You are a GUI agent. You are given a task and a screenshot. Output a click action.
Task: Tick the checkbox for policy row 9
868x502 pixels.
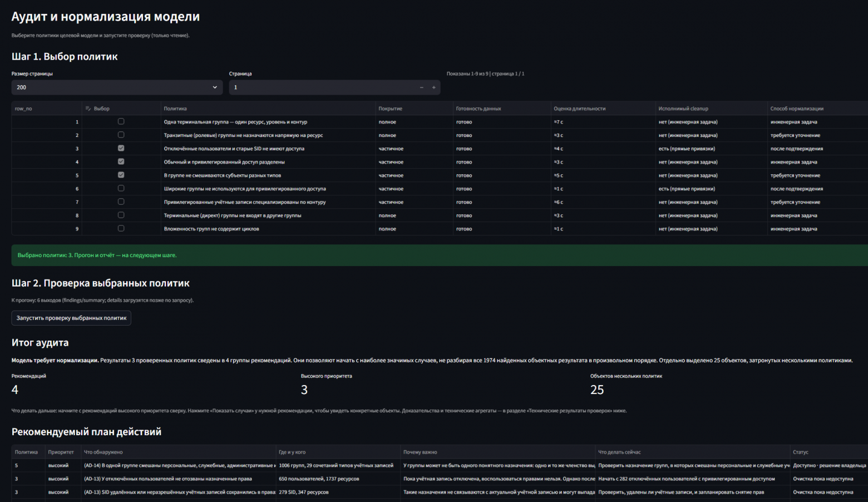tap(121, 228)
